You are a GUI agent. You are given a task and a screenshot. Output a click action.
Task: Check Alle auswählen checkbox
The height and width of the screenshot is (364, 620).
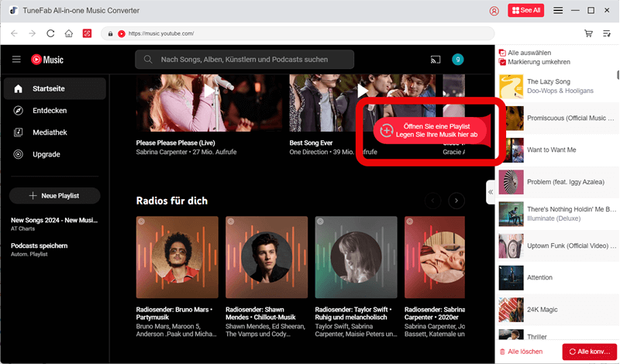(502, 53)
